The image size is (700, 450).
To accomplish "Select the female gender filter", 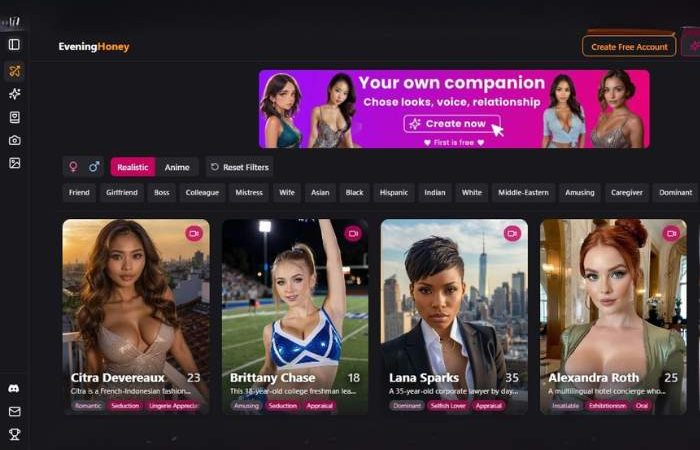I will (73, 167).
